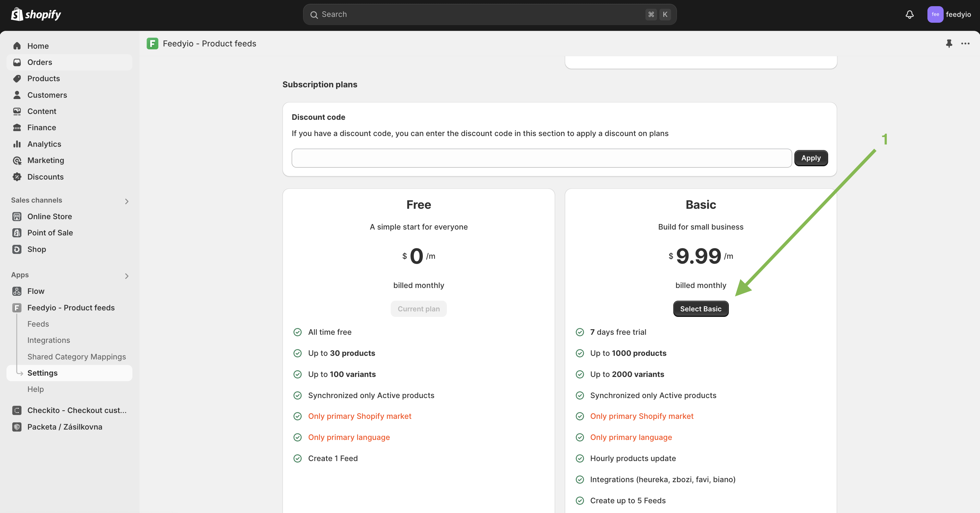980x513 pixels.
Task: Open Discounts page
Action: pyautogui.click(x=69, y=177)
